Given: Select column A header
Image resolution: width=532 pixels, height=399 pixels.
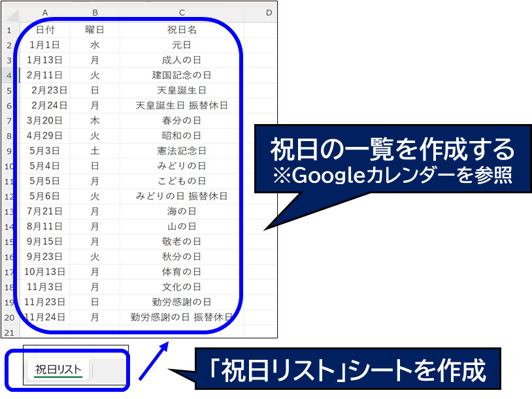Looking at the screenshot, I should click(45, 12).
